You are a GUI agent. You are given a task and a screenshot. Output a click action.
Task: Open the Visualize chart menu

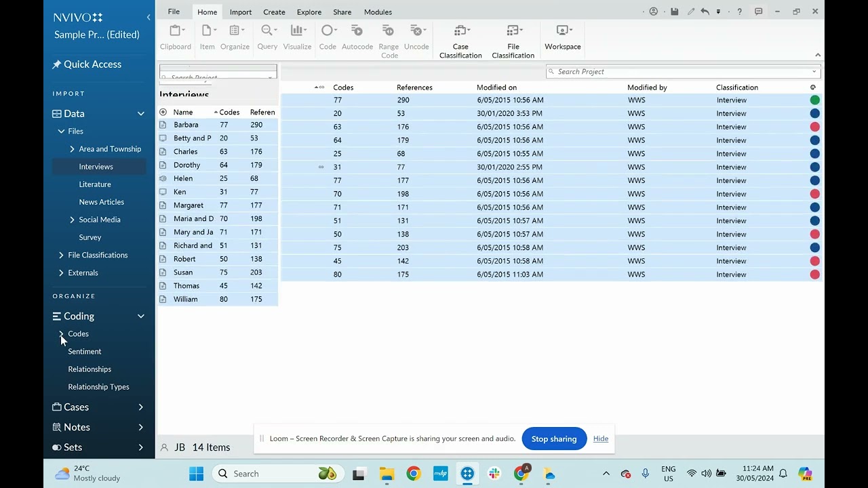(x=297, y=37)
